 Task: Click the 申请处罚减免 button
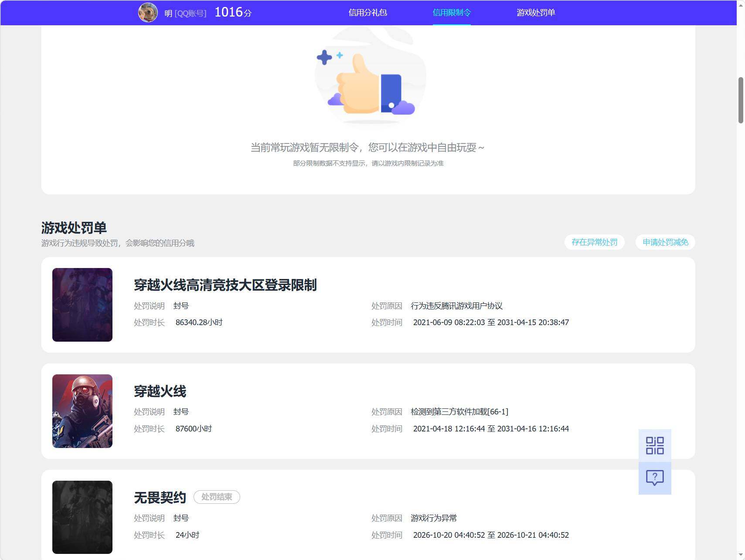pyautogui.click(x=665, y=242)
